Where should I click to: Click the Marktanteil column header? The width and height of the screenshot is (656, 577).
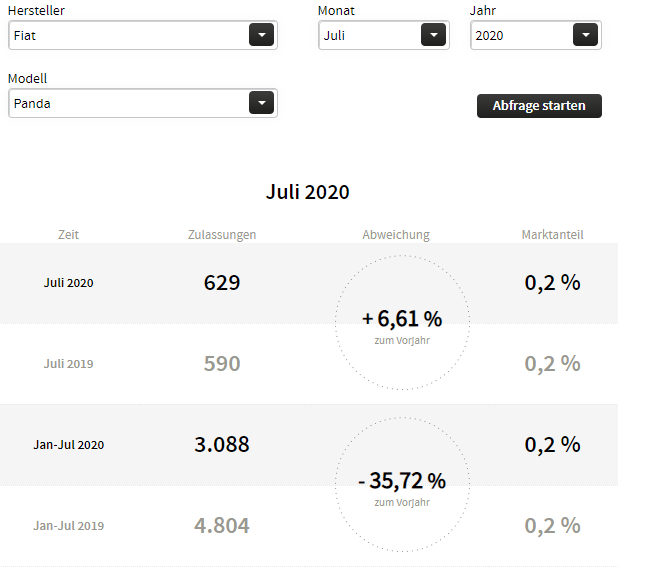[552, 235]
